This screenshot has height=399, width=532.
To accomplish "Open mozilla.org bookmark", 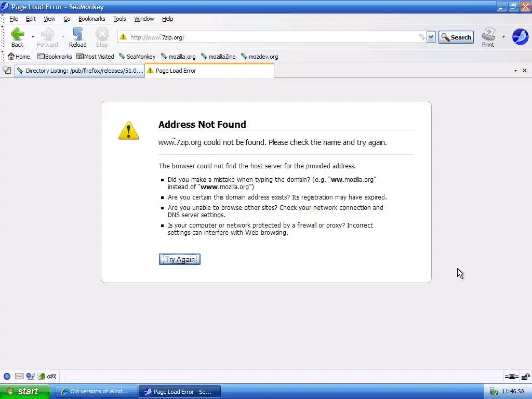I will [179, 57].
